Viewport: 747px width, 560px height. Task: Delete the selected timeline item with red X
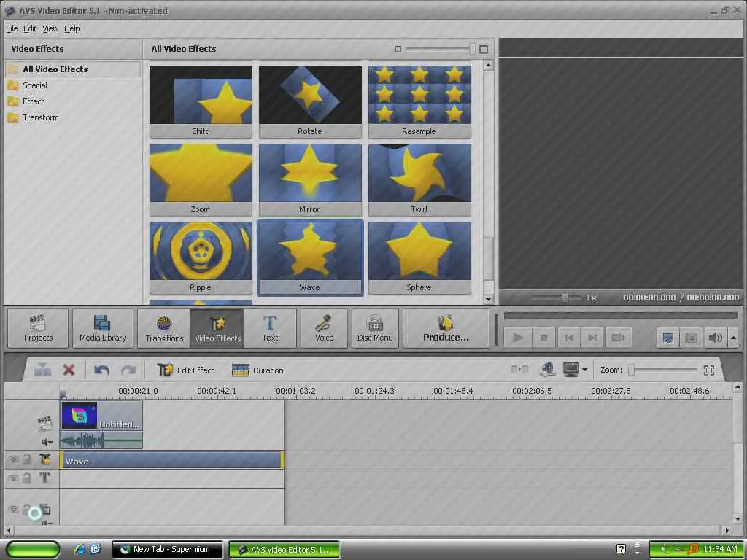69,370
